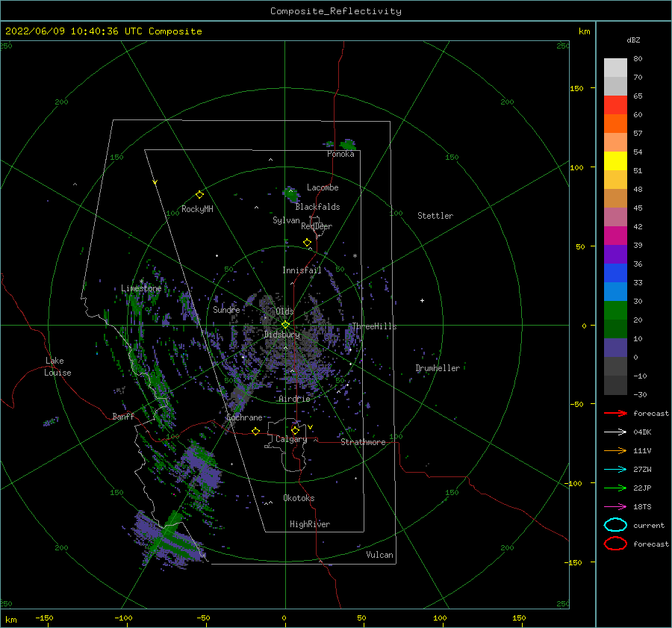Click the Banff town label
The width and height of the screenshot is (672, 628).
point(123,416)
